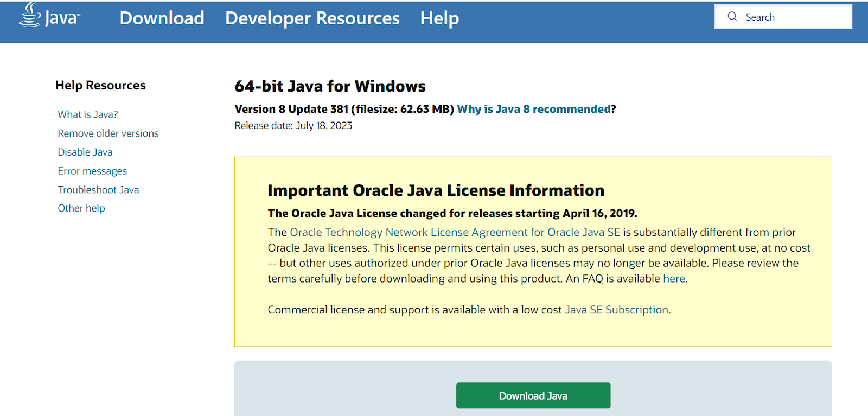Click the green Download Java button
The image size is (868, 416).
click(x=533, y=396)
